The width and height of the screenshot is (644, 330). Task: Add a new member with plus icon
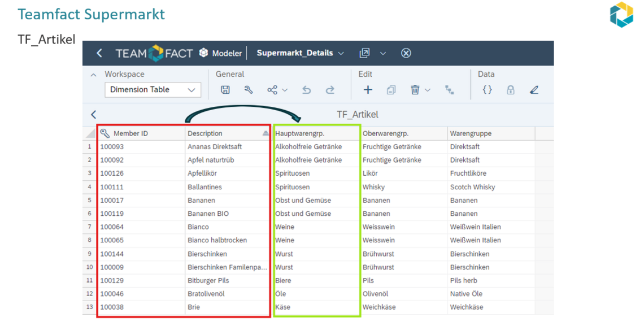368,90
